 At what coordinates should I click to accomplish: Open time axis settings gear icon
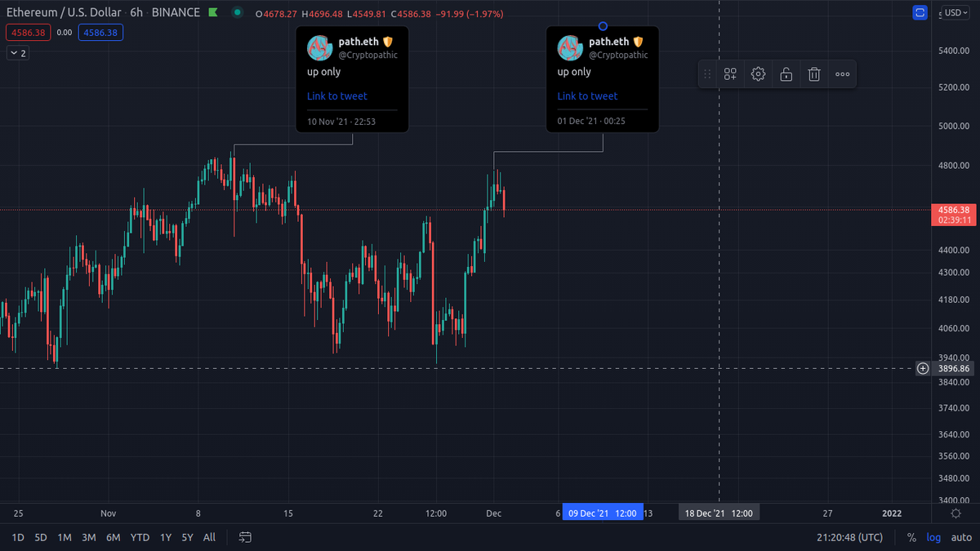click(x=955, y=513)
